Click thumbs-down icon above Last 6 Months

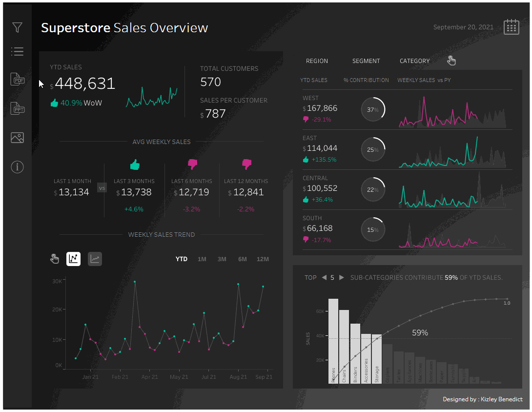click(192, 164)
